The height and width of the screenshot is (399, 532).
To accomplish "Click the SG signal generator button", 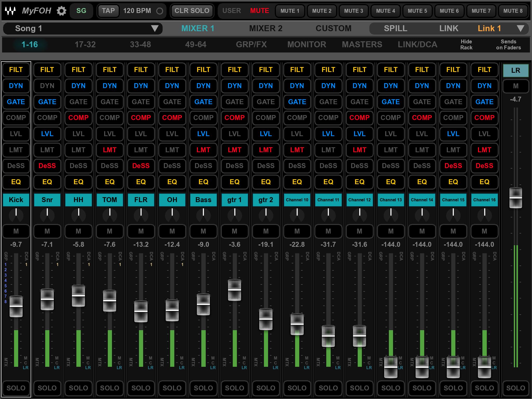I will tap(81, 11).
